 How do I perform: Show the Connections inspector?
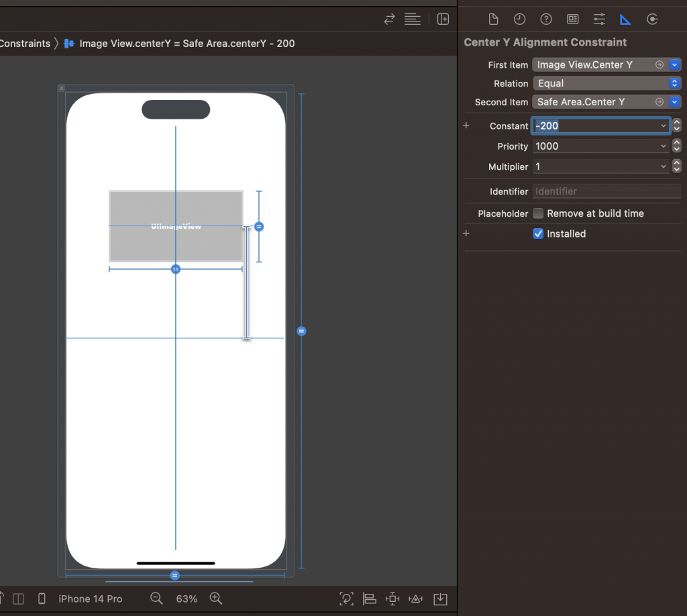pyautogui.click(x=652, y=19)
